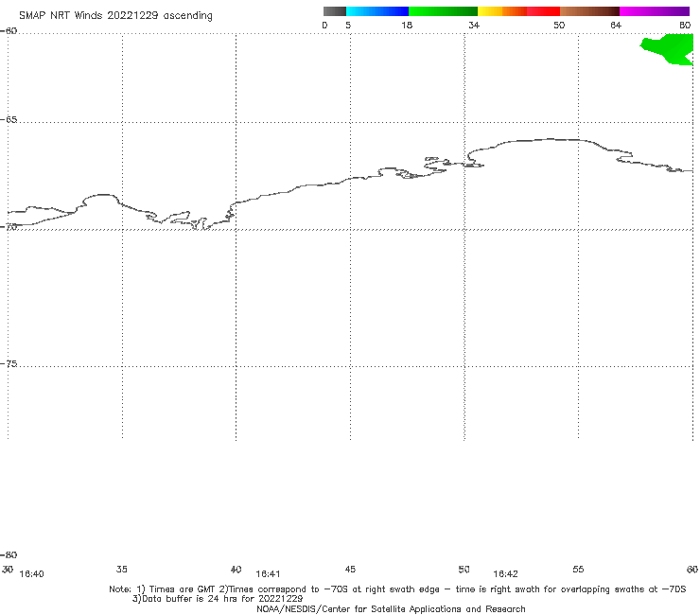The image size is (700, 615).
Task: Select the 'Data buffer is 24 hrs' note
Action: coord(218,599)
